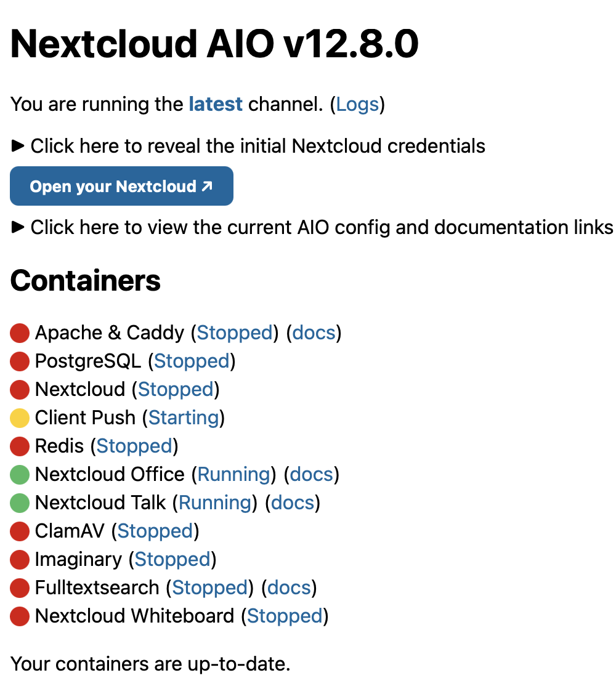Click the red status dot beside Redis
The width and height of the screenshot is (616, 686).
[20, 446]
